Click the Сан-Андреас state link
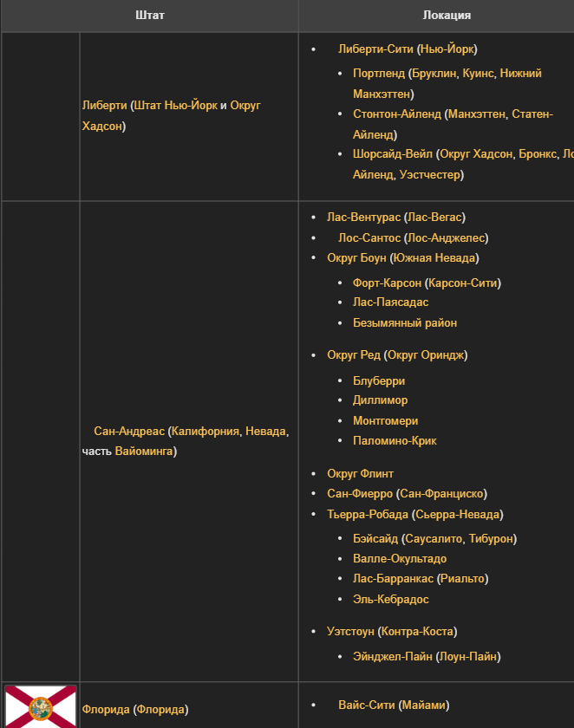The image size is (574, 728). click(x=129, y=431)
